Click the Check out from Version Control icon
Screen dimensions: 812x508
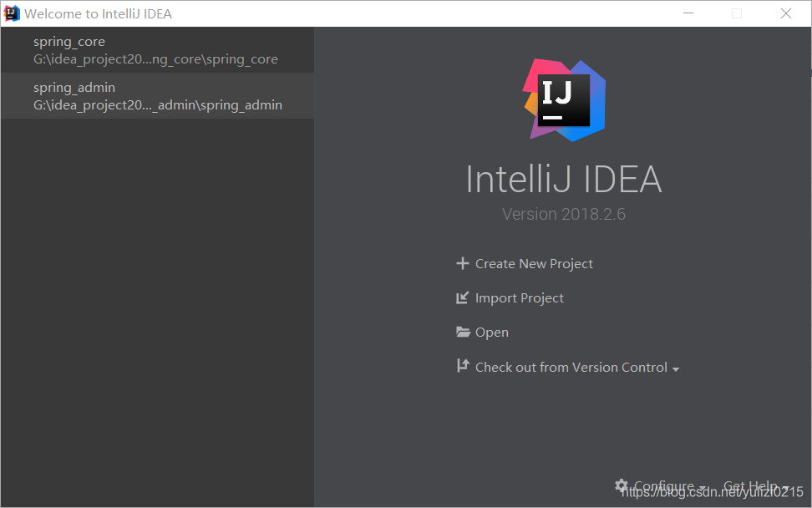coord(463,366)
